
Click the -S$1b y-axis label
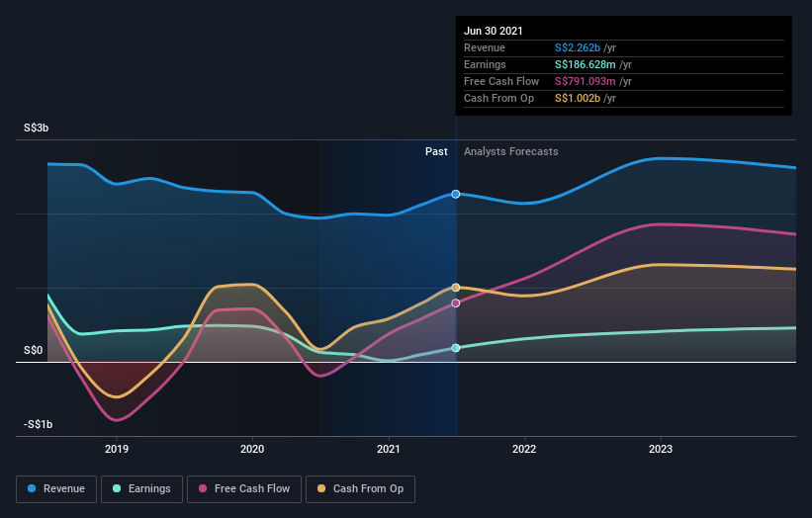point(38,424)
